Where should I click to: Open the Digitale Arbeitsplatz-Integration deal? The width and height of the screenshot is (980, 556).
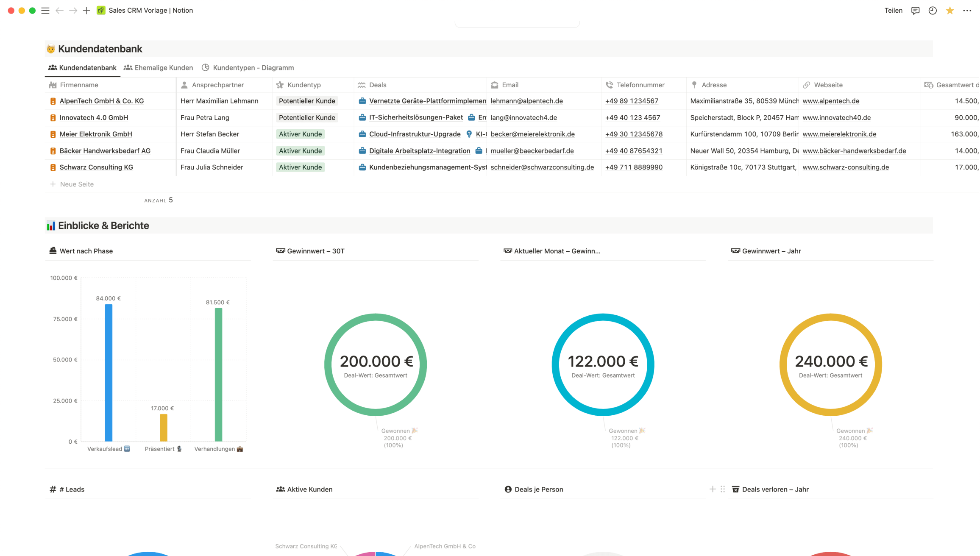[415, 151]
